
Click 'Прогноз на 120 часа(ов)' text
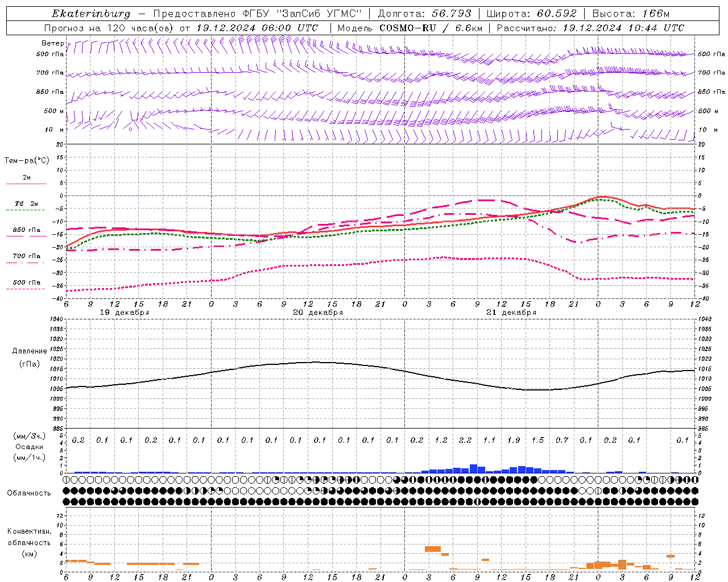pyautogui.click(x=109, y=28)
